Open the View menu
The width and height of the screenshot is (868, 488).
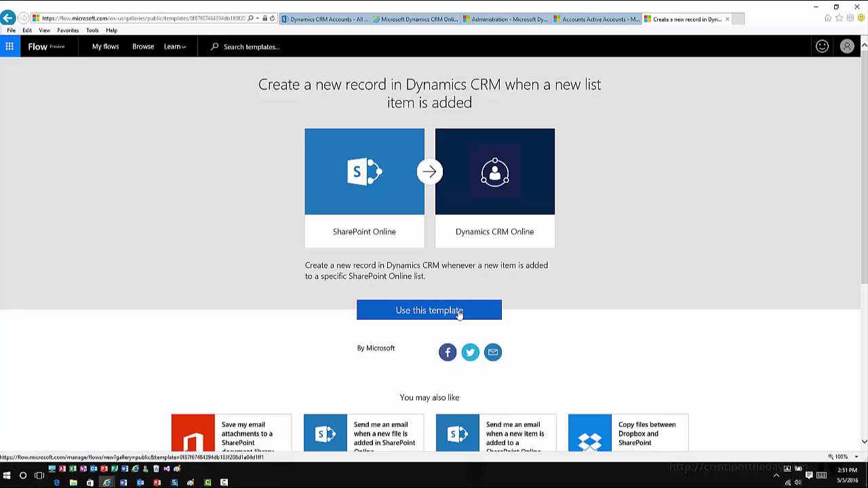[45, 30]
